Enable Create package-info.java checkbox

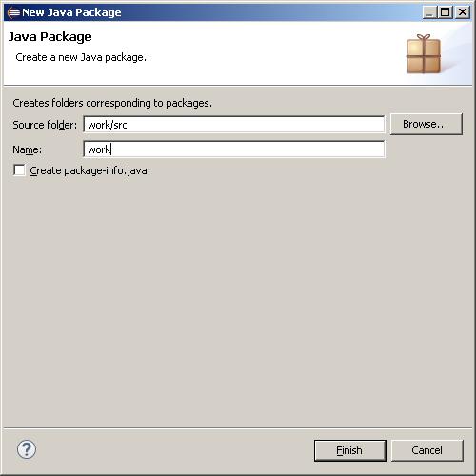(x=19, y=170)
